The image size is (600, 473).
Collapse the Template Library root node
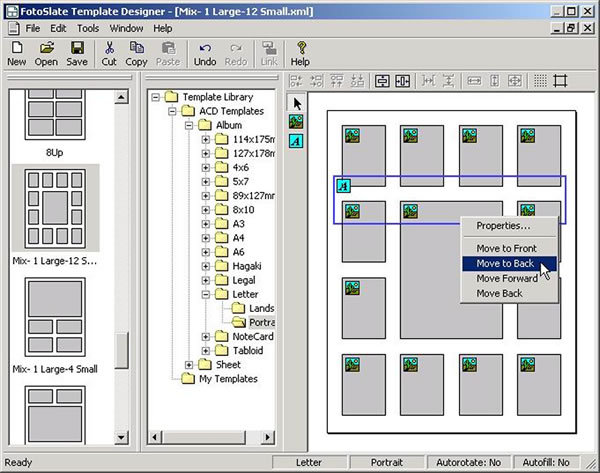[155, 97]
